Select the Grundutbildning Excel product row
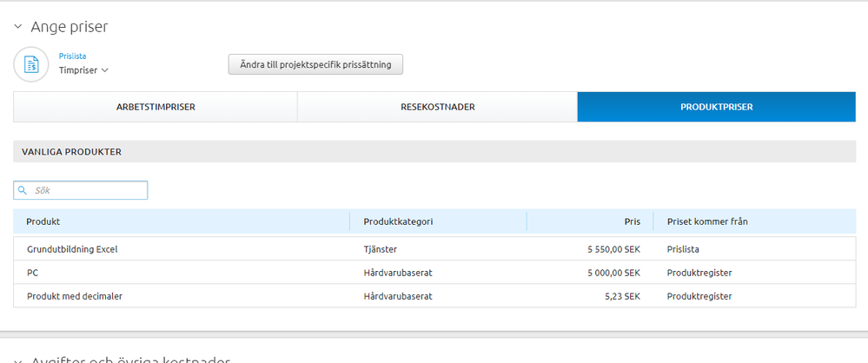868x363 pixels. 434,249
